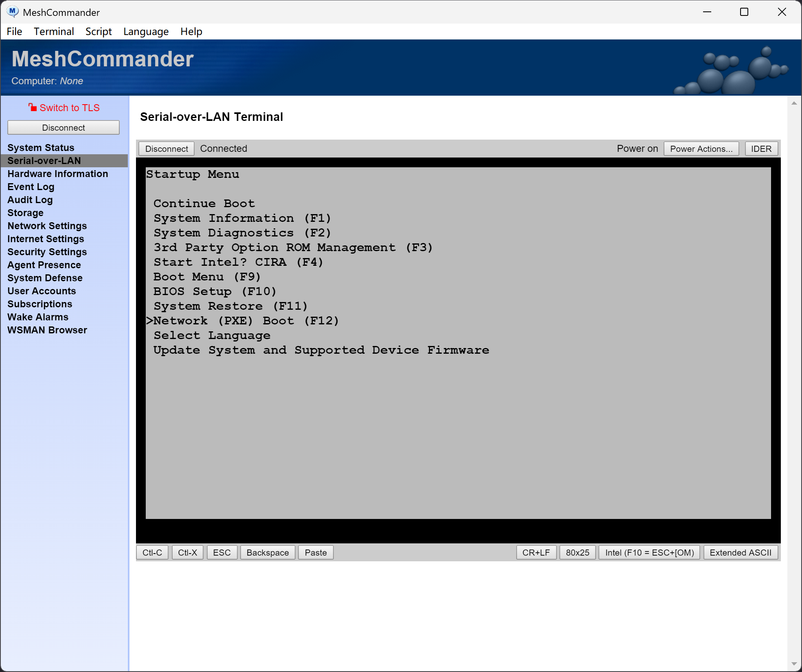Click the page scrollbar down arrow
Viewport: 802px width, 672px height.
click(x=794, y=664)
